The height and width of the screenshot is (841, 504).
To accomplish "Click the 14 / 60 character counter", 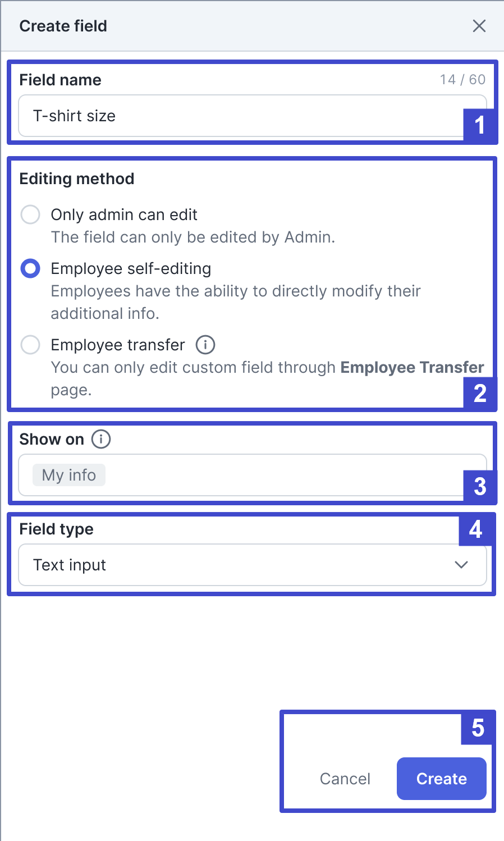I will [x=462, y=80].
